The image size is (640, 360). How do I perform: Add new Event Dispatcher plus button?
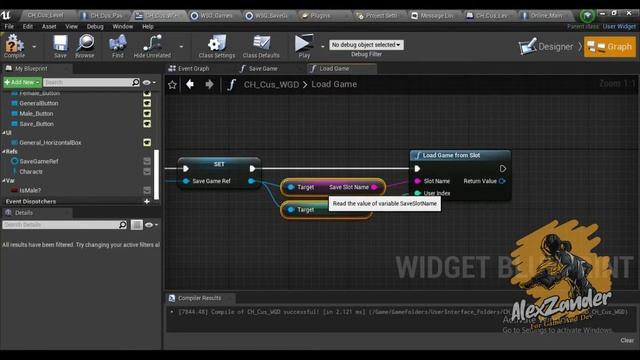[x=147, y=201]
